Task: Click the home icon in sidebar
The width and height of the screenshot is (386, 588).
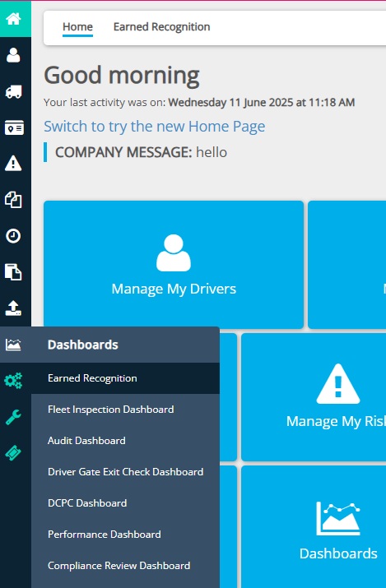Action: click(x=13, y=18)
